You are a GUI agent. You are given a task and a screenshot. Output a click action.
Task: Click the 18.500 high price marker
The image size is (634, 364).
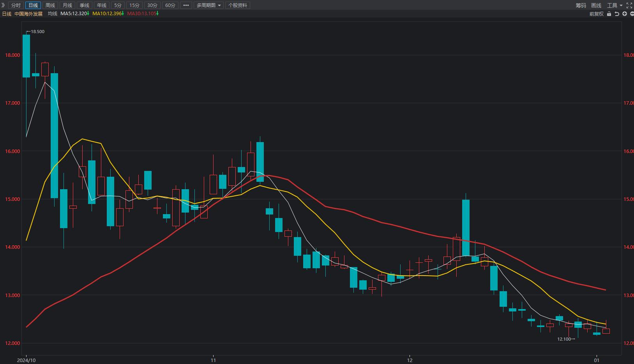(x=37, y=32)
